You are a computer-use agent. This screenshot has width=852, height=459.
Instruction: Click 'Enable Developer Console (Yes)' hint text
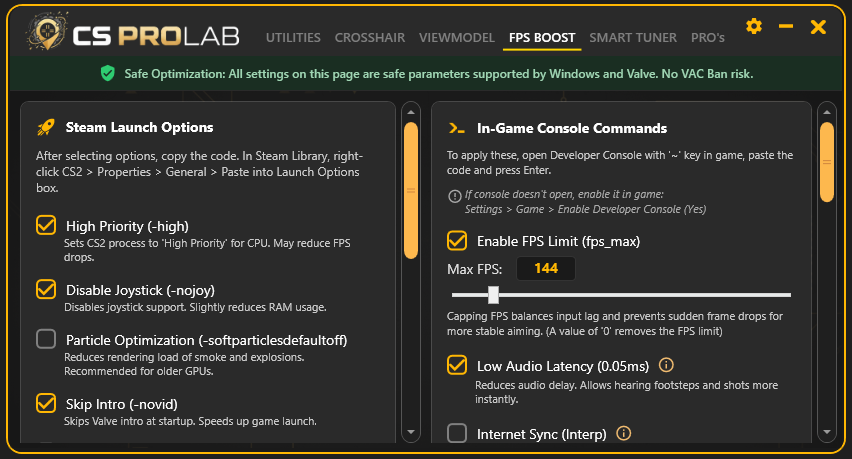click(x=632, y=209)
